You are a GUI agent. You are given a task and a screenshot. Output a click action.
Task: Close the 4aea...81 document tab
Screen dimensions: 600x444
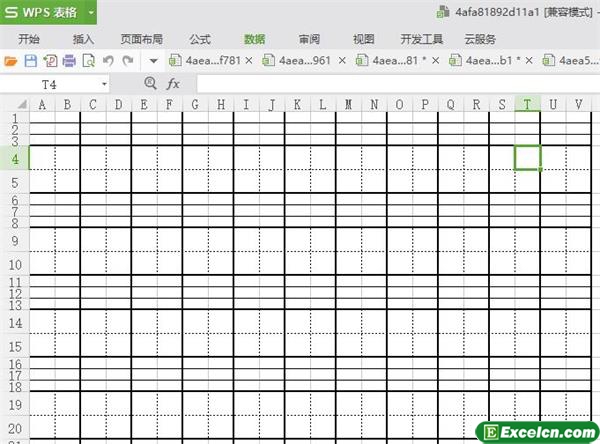click(435, 60)
